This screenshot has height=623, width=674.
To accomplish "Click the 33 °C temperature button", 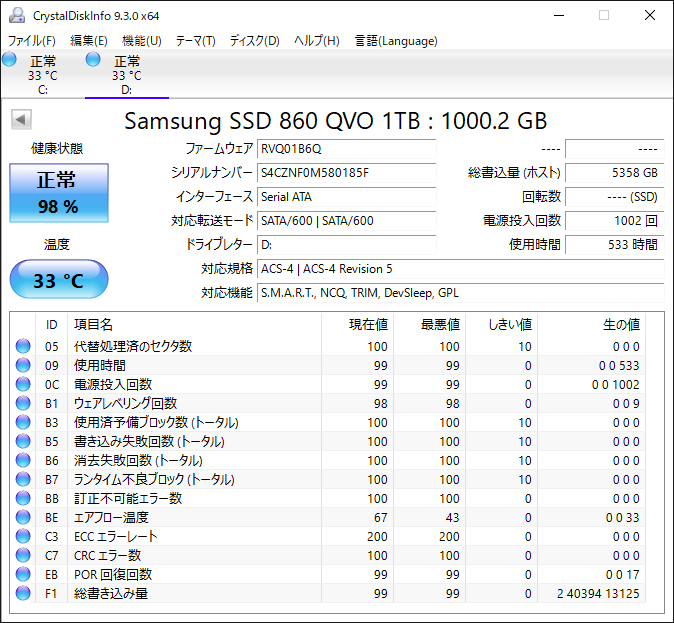I will point(59,279).
